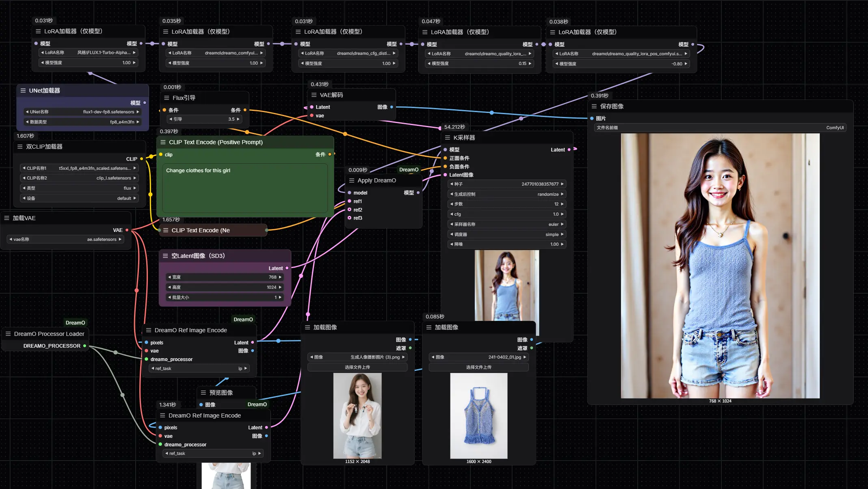
Task: Click the 双CLIP加载器 node menu icon
Action: (20, 147)
